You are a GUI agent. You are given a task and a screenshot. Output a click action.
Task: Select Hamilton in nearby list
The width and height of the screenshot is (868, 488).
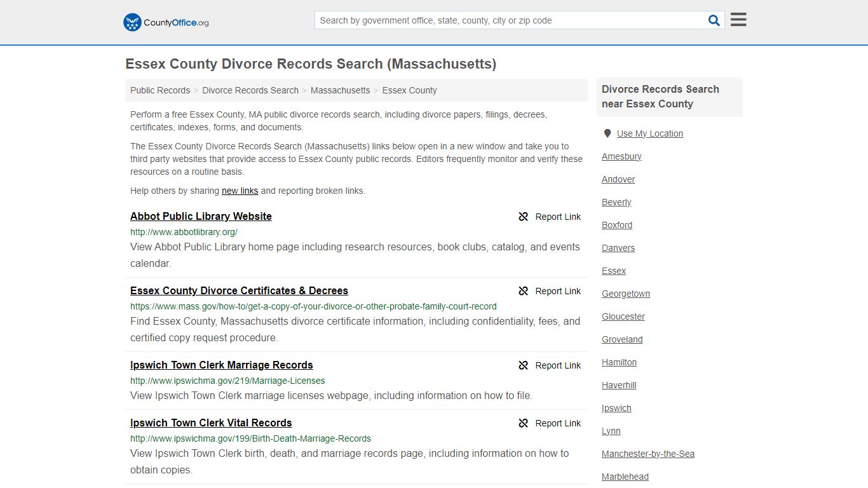pyautogui.click(x=619, y=362)
